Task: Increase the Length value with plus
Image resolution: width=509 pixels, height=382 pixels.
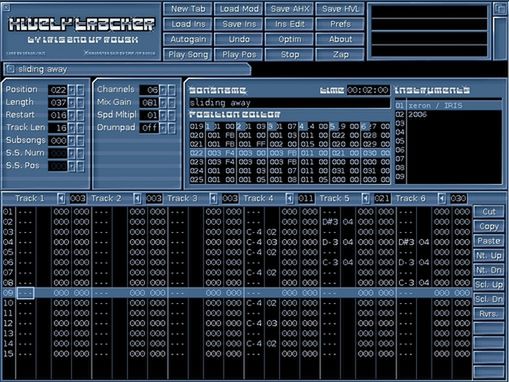Action: coord(72,102)
